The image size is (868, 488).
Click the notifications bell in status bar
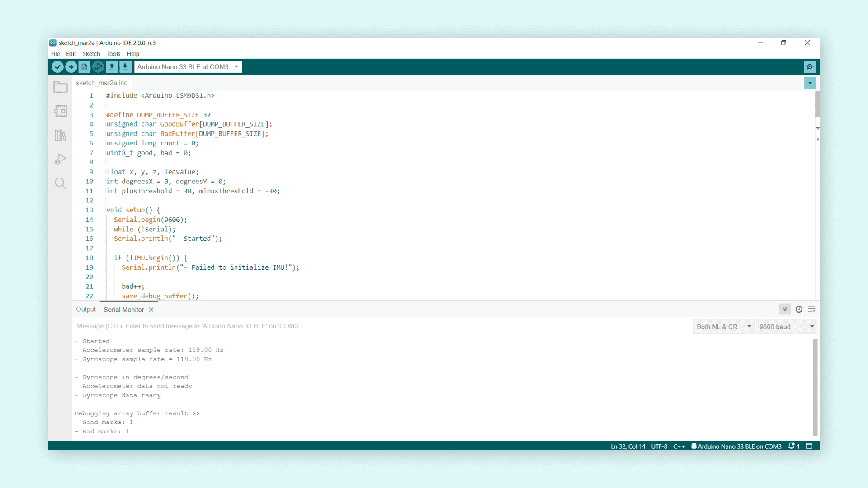tap(792, 446)
